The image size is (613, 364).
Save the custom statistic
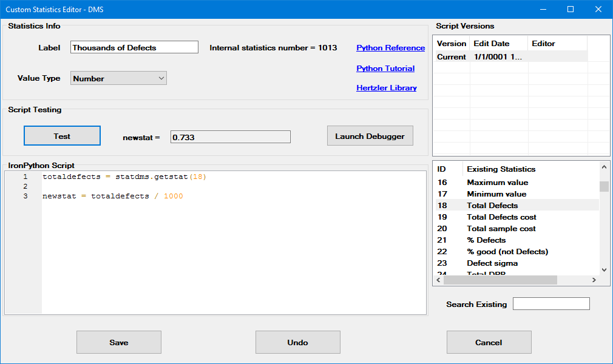click(119, 342)
